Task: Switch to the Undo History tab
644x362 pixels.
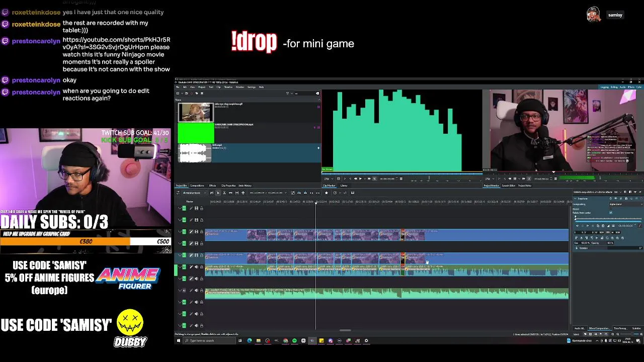Action: (x=245, y=186)
